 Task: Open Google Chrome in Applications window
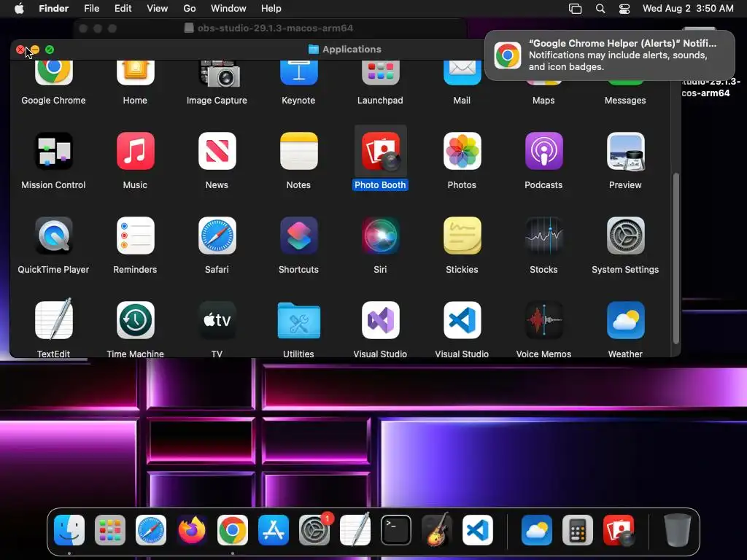[x=53, y=74]
